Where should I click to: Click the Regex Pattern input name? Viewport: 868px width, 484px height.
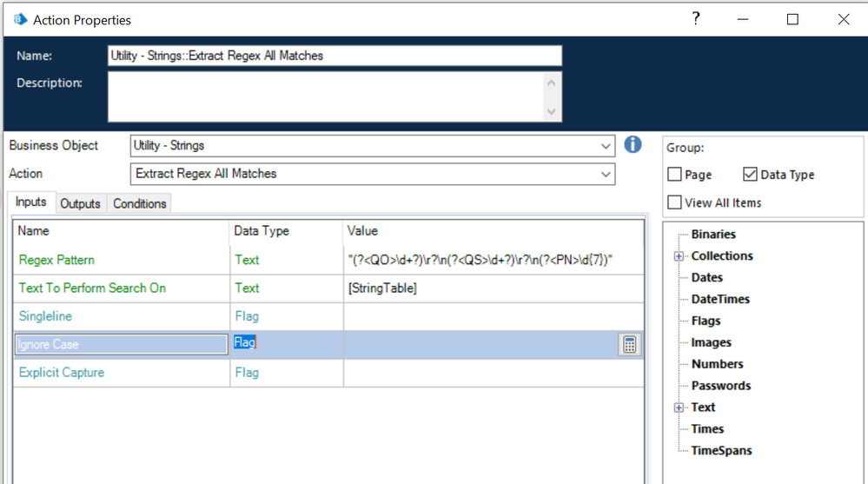coord(56,260)
